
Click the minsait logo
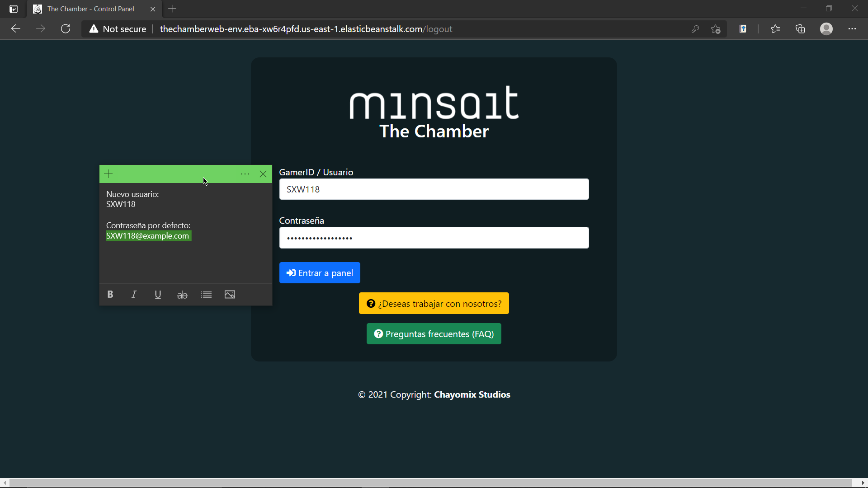tap(434, 103)
